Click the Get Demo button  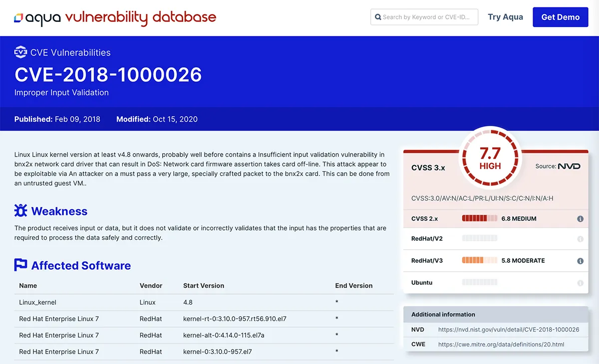(x=561, y=17)
